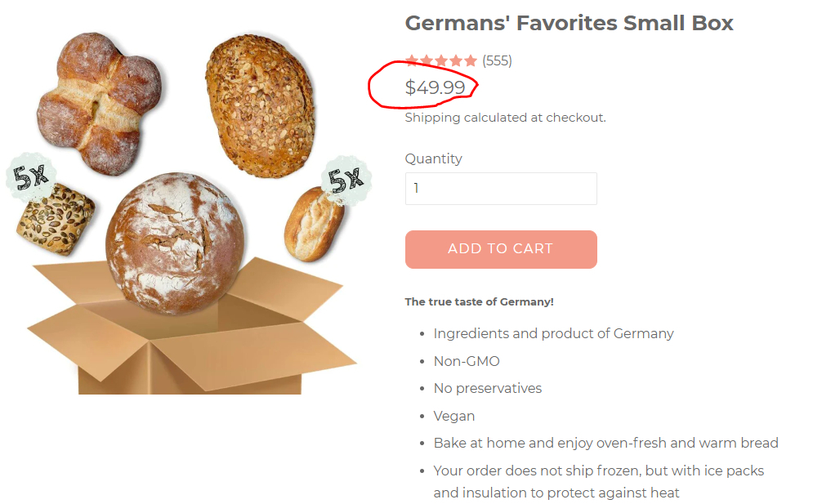Open the (555) reviews count link
822x504 pixels.
pos(497,60)
